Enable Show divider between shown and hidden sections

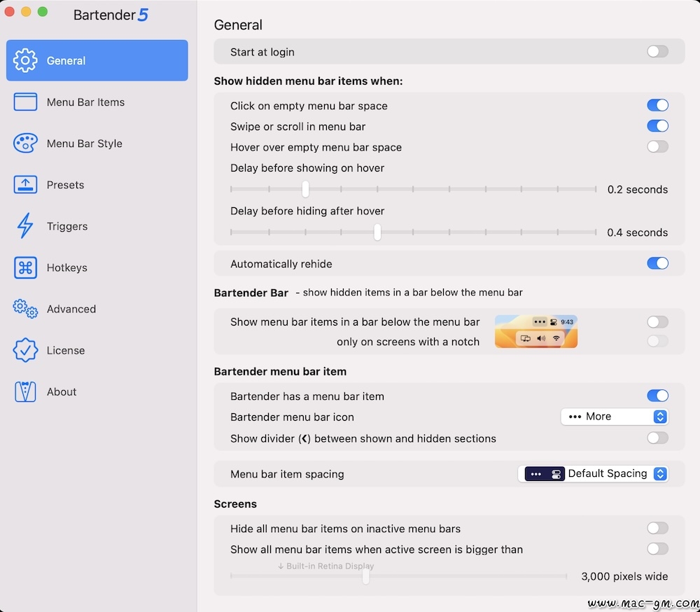(657, 438)
